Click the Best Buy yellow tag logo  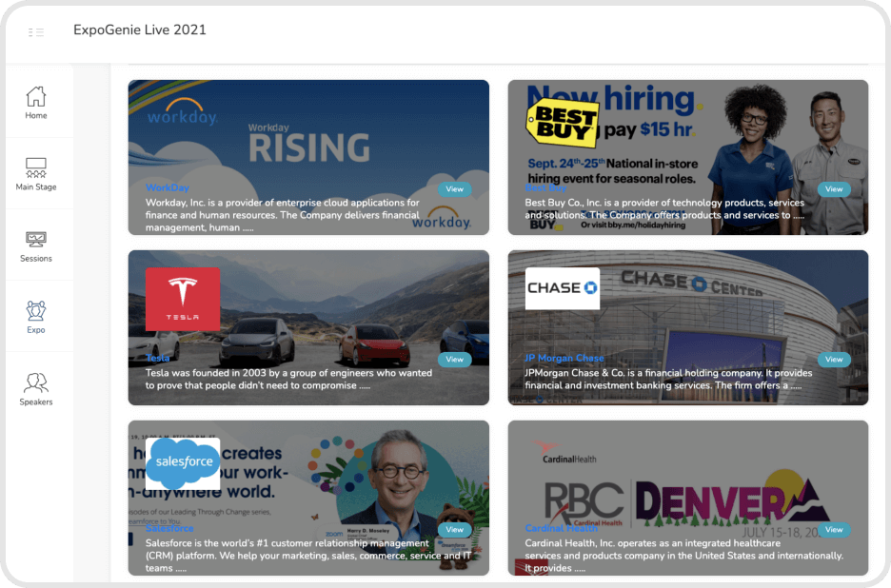[564, 122]
